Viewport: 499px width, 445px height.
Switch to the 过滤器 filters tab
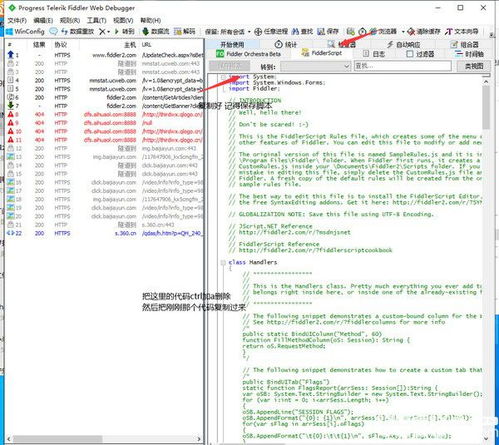click(x=420, y=54)
